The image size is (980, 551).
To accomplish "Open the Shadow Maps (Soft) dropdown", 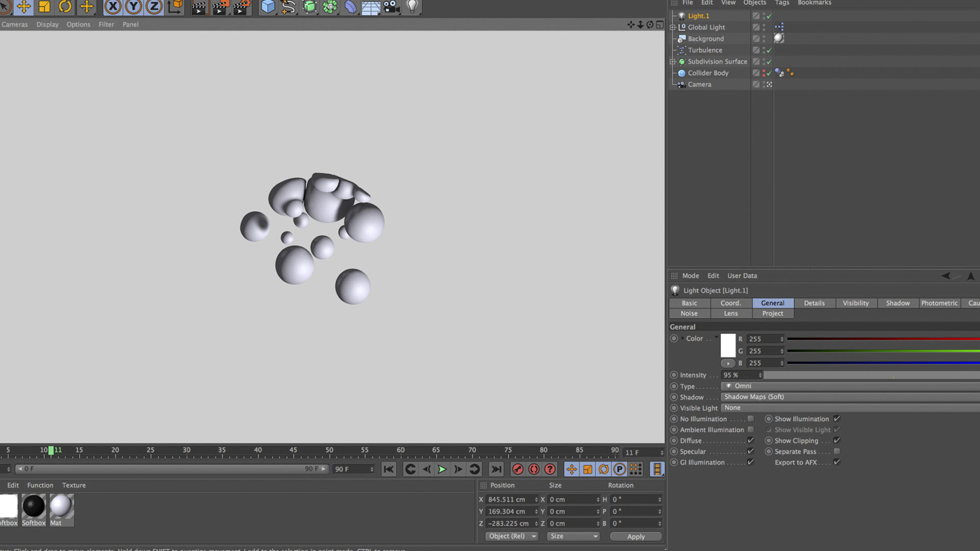I will pyautogui.click(x=850, y=397).
